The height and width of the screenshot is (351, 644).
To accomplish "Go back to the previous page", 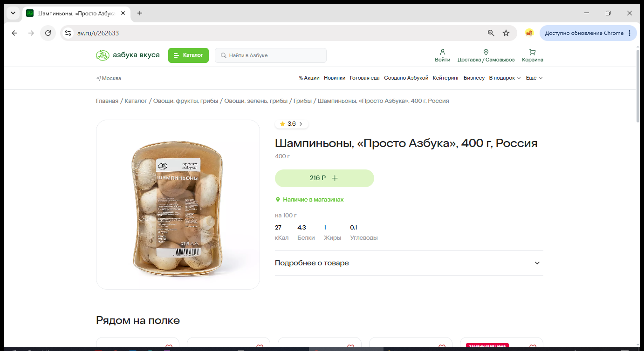I will pyautogui.click(x=14, y=33).
